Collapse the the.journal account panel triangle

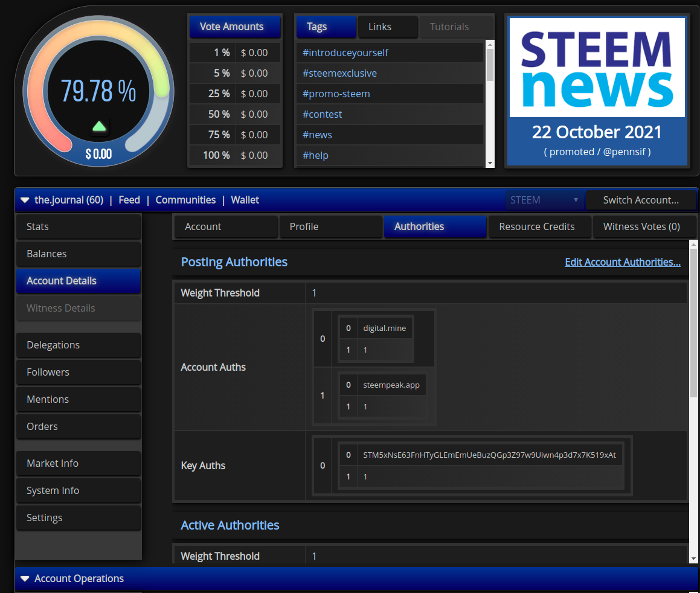(x=25, y=200)
